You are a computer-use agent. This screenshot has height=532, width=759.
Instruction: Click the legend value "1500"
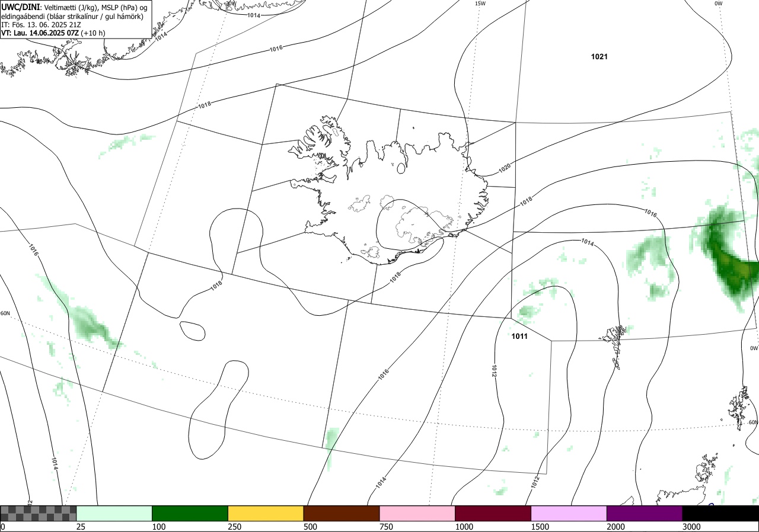click(540, 527)
